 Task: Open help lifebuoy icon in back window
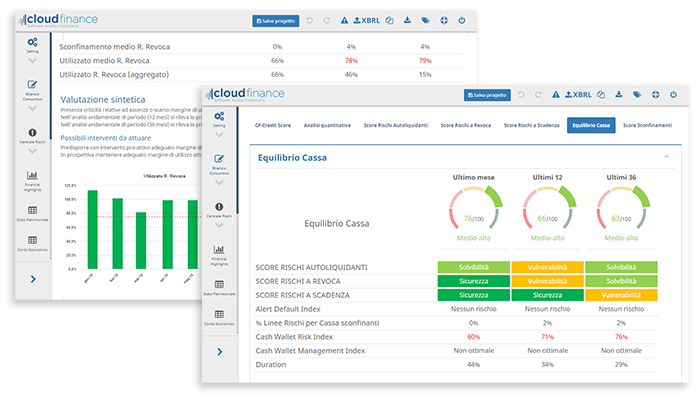[x=444, y=20]
